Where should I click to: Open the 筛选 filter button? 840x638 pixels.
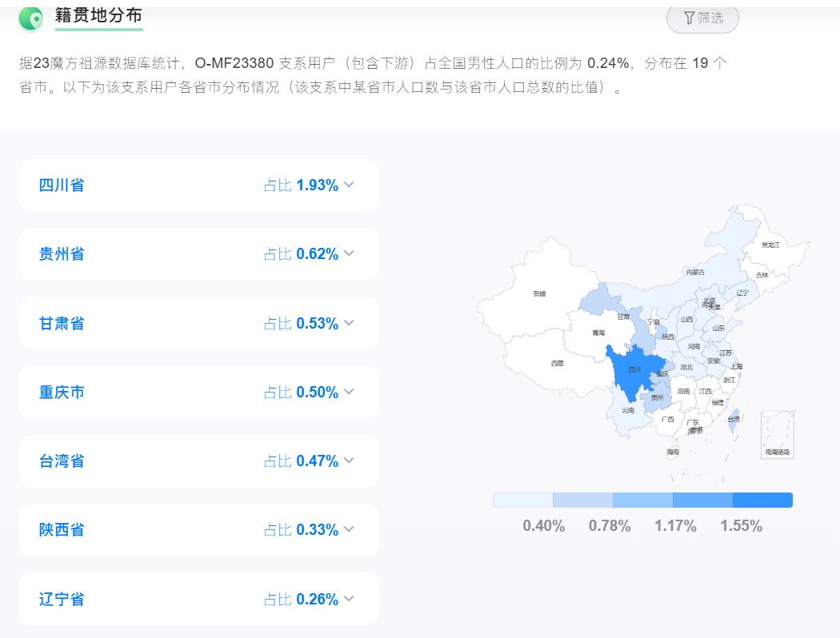click(x=702, y=18)
